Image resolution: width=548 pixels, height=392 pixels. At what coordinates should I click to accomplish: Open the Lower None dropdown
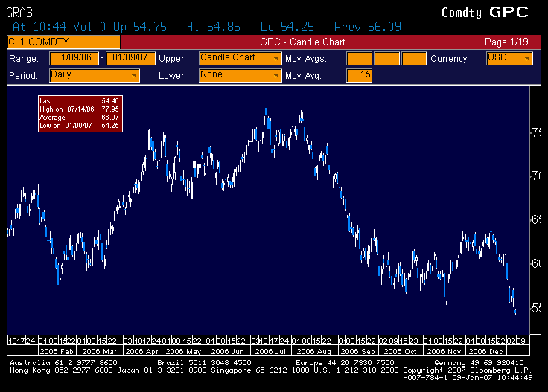[x=240, y=75]
